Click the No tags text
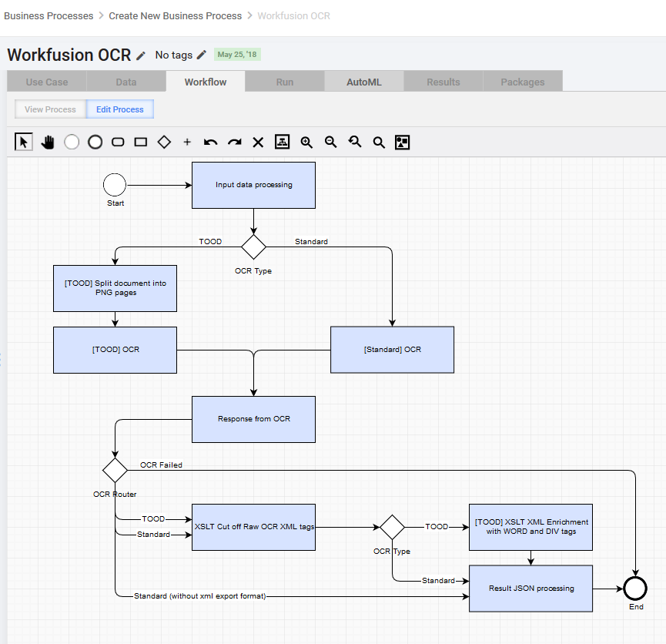 tap(174, 55)
